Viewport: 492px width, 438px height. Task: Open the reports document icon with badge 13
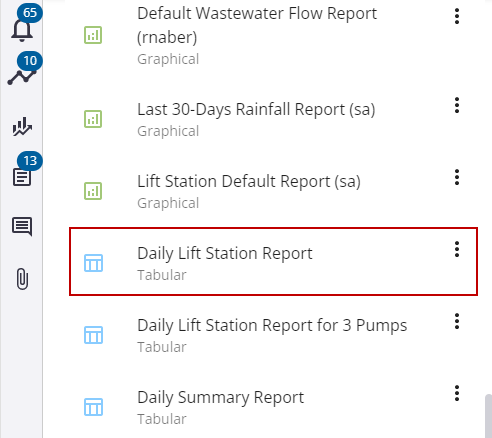point(22,177)
